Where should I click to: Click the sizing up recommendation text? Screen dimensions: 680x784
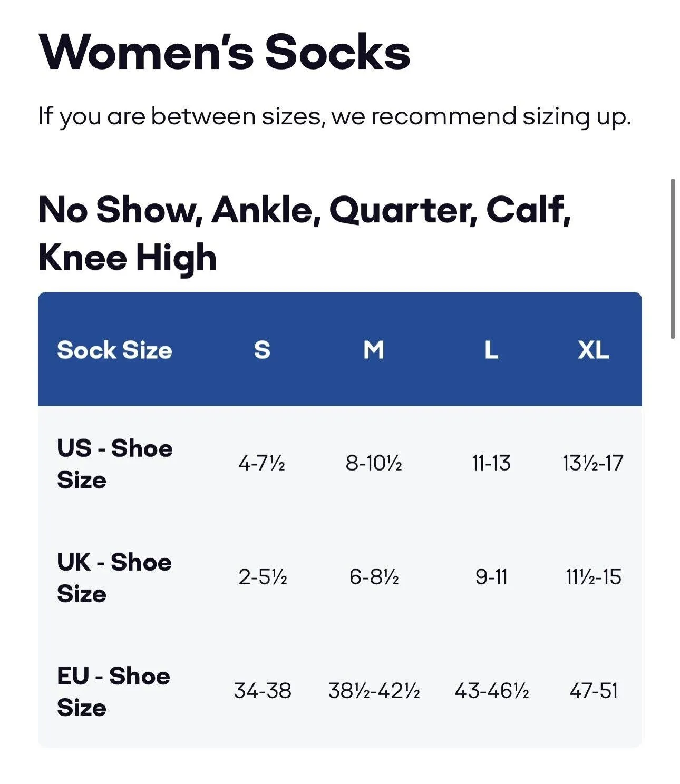pyautogui.click(x=334, y=116)
